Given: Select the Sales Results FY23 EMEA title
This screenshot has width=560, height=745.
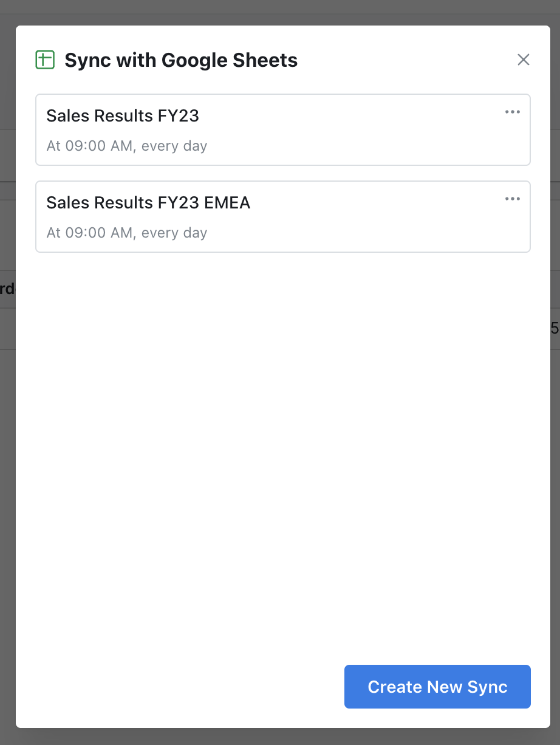Looking at the screenshot, I should pos(148,202).
